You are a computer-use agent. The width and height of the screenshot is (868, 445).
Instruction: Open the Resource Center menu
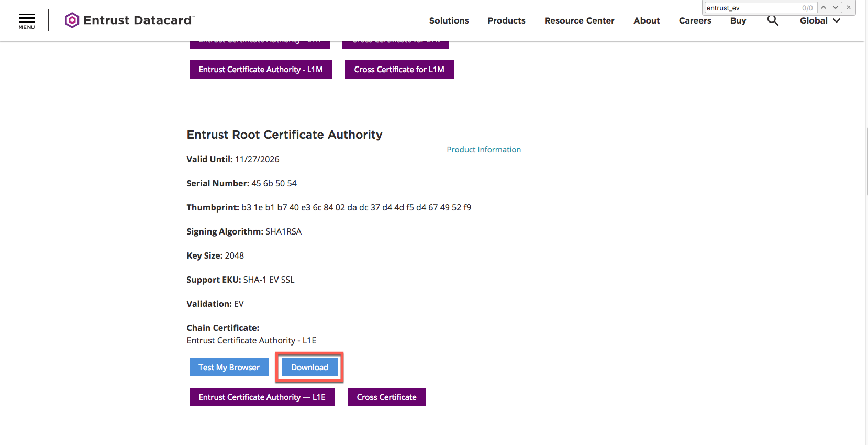point(579,20)
